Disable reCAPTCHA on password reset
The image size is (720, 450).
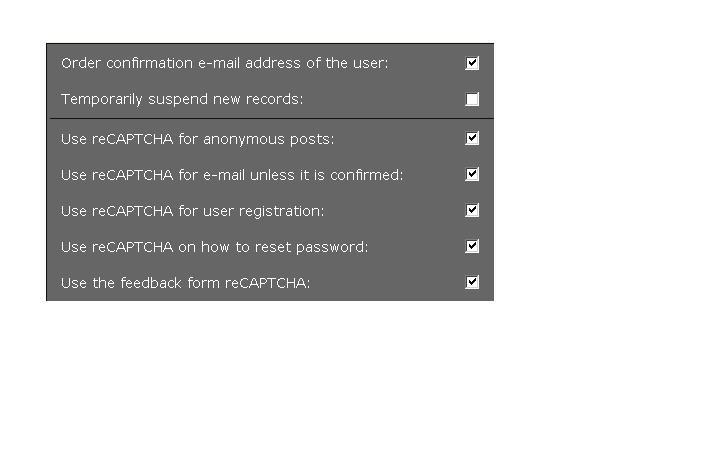[472, 246]
